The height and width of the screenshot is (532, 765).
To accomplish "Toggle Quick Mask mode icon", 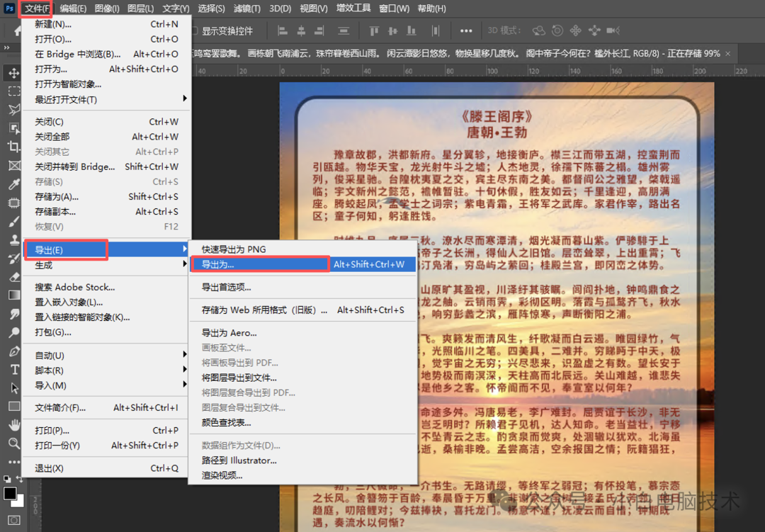I will click(x=13, y=520).
